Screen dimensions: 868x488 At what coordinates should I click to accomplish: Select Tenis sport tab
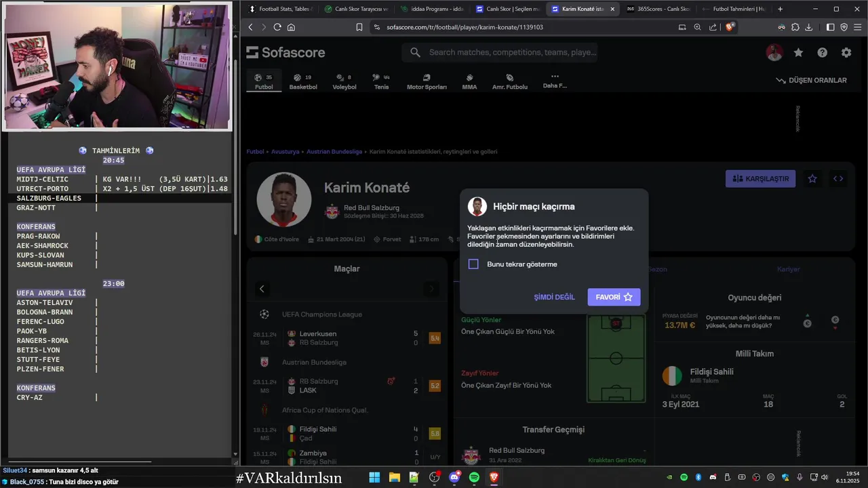382,81
